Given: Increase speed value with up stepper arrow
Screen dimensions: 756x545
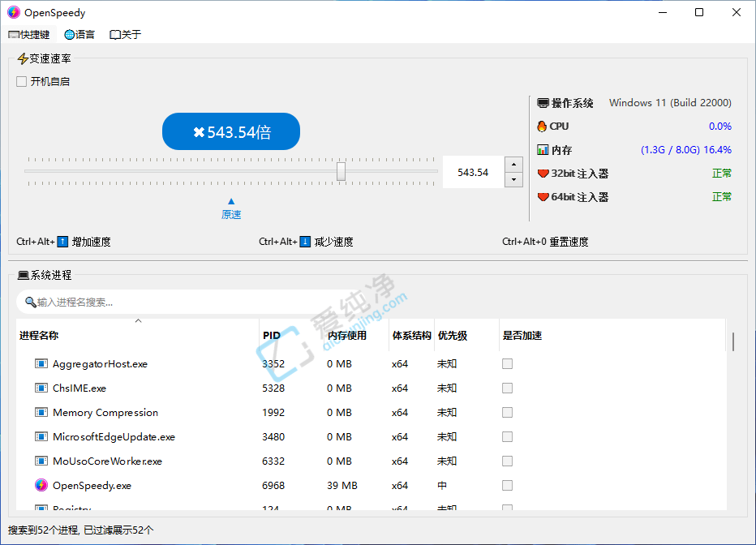Looking at the screenshot, I should click(513, 165).
